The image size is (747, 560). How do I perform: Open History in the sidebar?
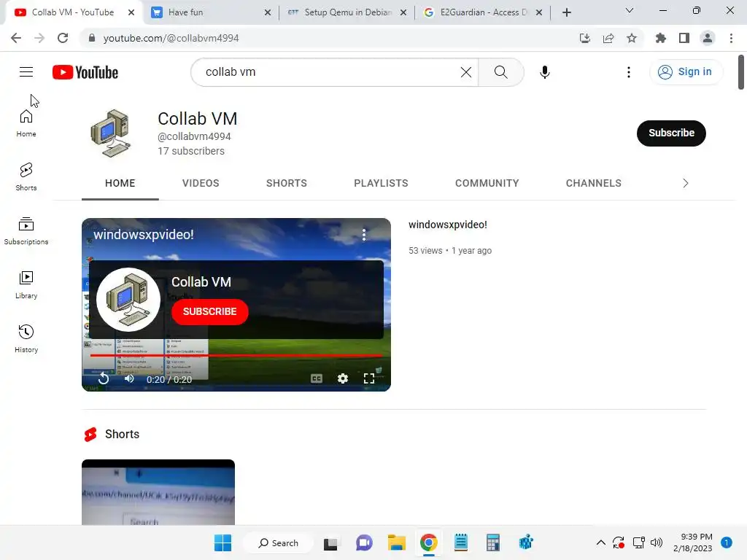pos(26,338)
